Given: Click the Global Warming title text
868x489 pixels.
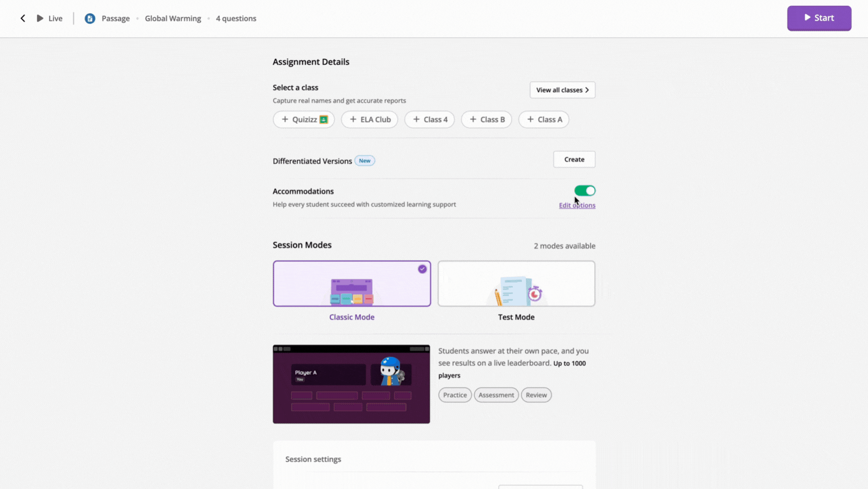Looking at the screenshot, I should pos(173,19).
